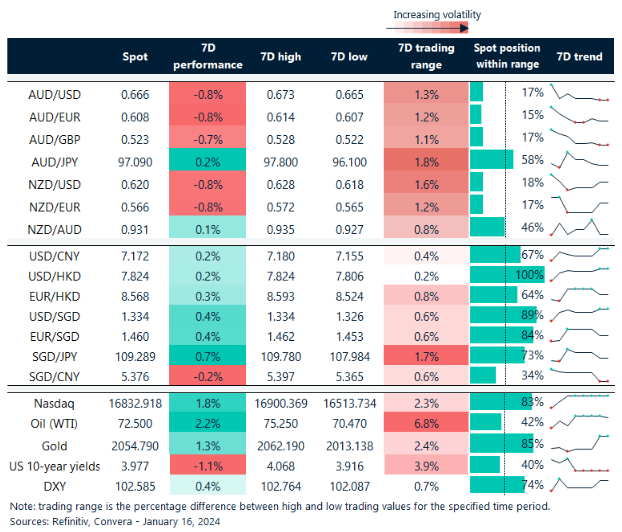622x532 pixels.
Task: Click the Nasdaq 1.8% performance cell
Action: (x=207, y=401)
